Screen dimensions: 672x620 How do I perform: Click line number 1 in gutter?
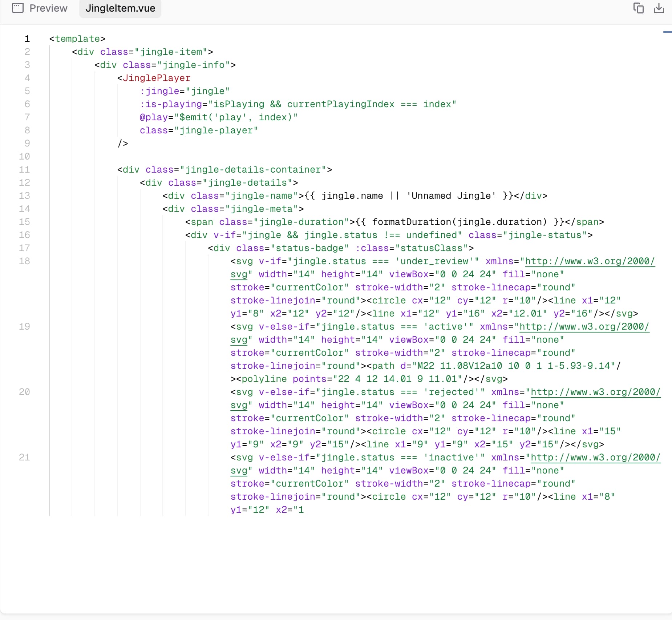point(27,39)
